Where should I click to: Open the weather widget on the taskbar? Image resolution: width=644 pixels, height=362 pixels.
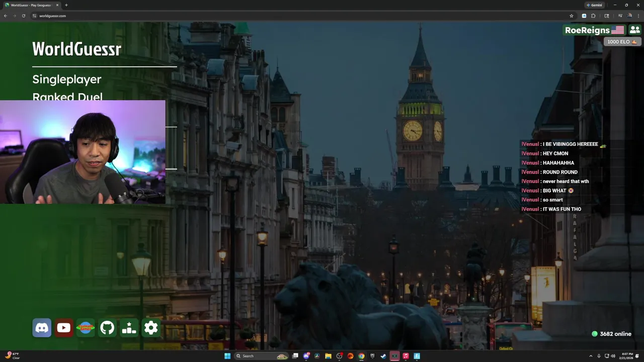(12, 356)
